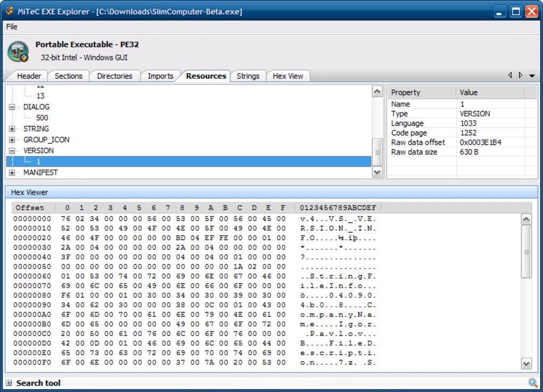The width and height of the screenshot is (543, 392).
Task: Click the VERSION type value
Action: (474, 113)
